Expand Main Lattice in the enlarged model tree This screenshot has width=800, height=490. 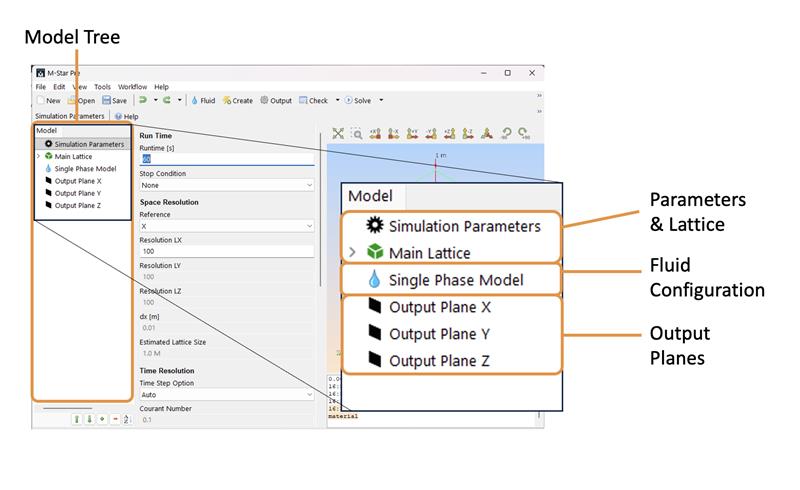tap(352, 253)
